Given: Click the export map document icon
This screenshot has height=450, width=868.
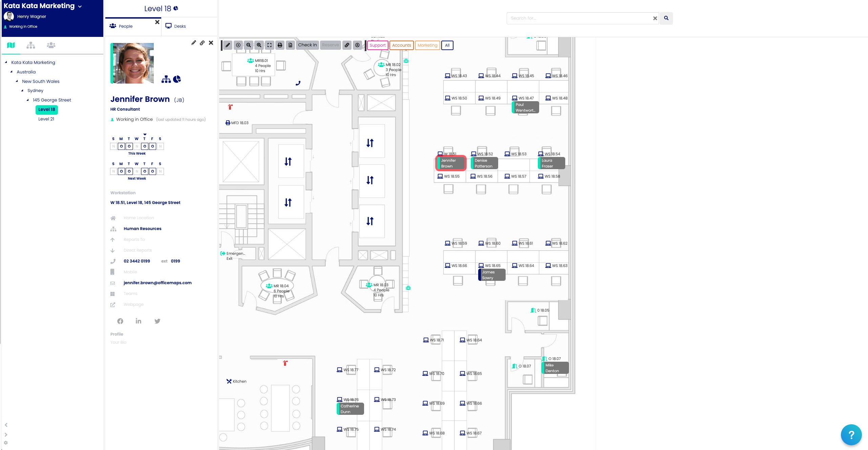Looking at the screenshot, I should coord(290,45).
